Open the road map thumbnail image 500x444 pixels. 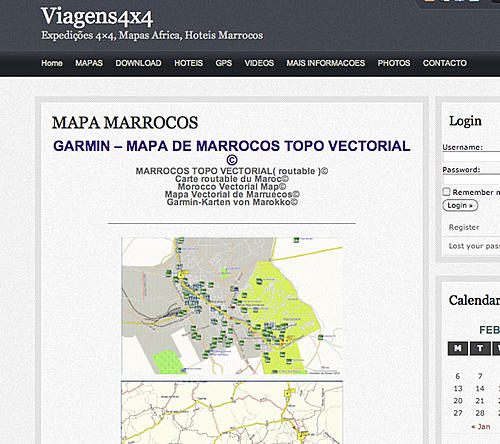232,413
